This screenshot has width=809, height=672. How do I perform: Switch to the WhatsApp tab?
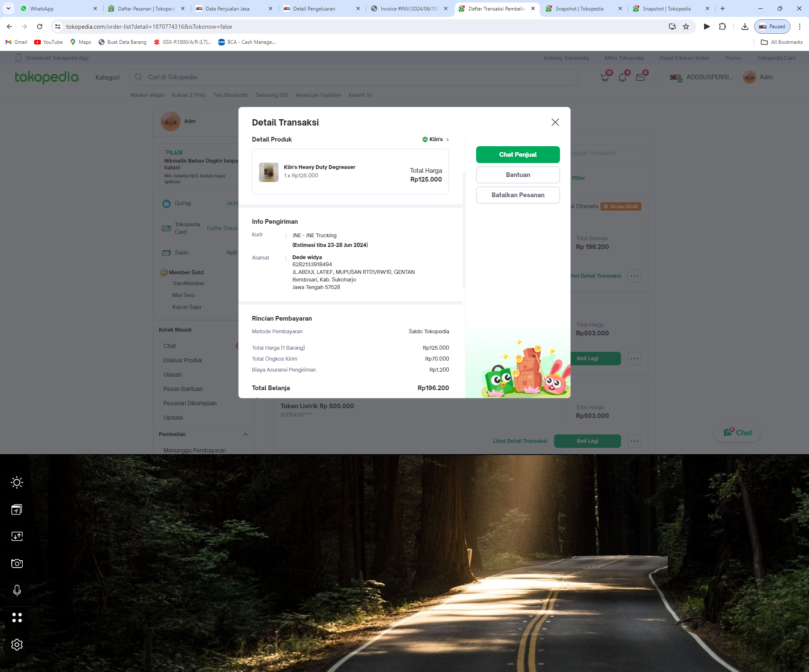(x=59, y=8)
